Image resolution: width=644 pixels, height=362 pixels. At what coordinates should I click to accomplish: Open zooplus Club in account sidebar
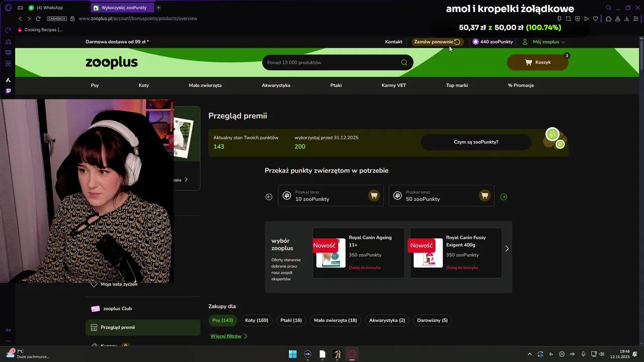pos(143,309)
